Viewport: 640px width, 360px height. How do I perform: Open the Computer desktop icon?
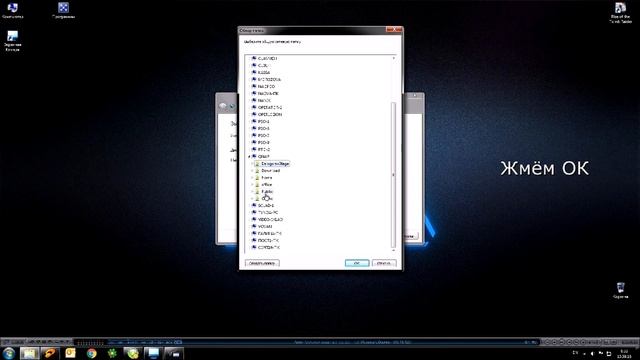[x=12, y=11]
